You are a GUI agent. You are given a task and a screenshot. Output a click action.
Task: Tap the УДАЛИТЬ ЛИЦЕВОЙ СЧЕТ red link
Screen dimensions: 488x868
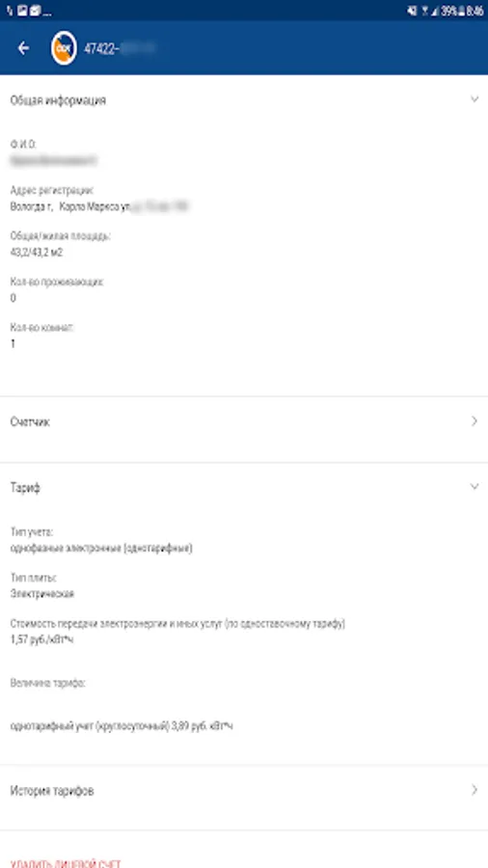[66, 863]
